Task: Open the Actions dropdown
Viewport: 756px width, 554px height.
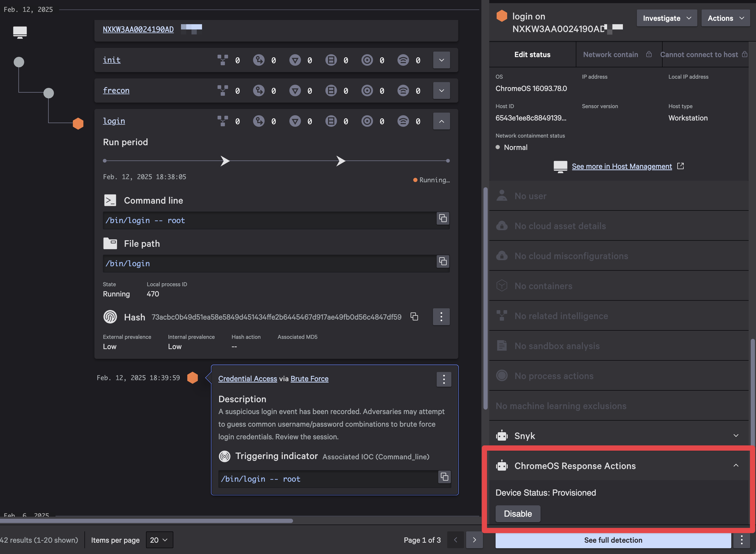Action: pos(725,18)
